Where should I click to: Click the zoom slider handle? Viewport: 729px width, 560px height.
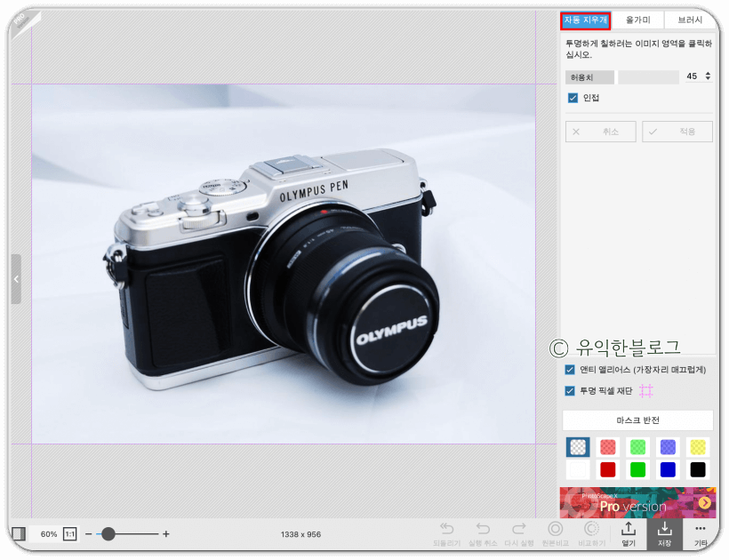[108, 534]
